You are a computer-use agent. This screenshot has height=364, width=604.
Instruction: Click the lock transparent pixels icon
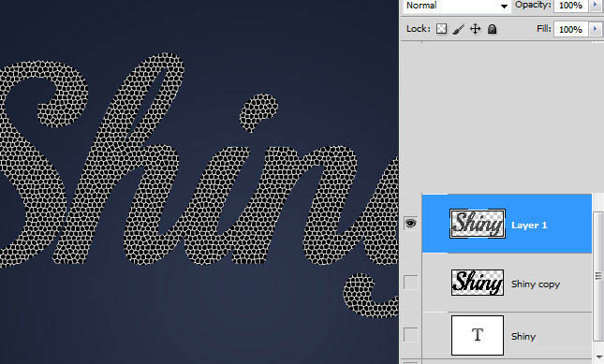pos(441,29)
